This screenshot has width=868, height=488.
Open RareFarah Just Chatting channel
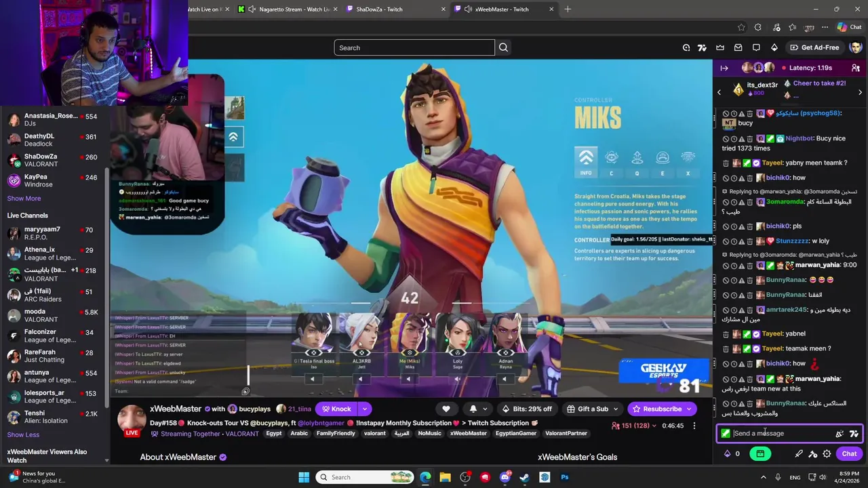[x=54, y=356]
